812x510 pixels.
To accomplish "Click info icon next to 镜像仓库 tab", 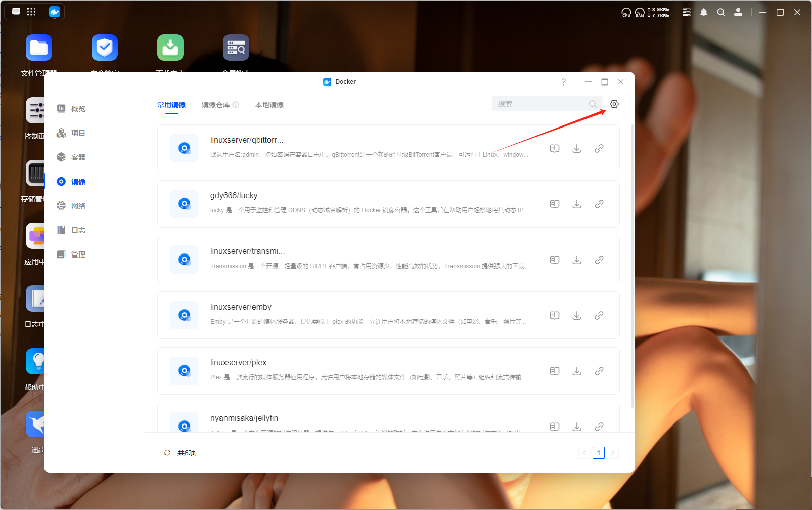I will coord(236,105).
